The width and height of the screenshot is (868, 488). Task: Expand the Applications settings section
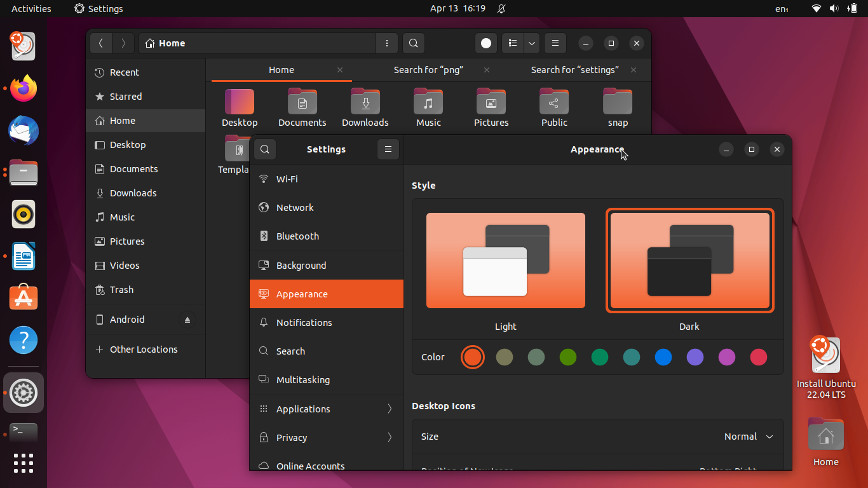(327, 409)
